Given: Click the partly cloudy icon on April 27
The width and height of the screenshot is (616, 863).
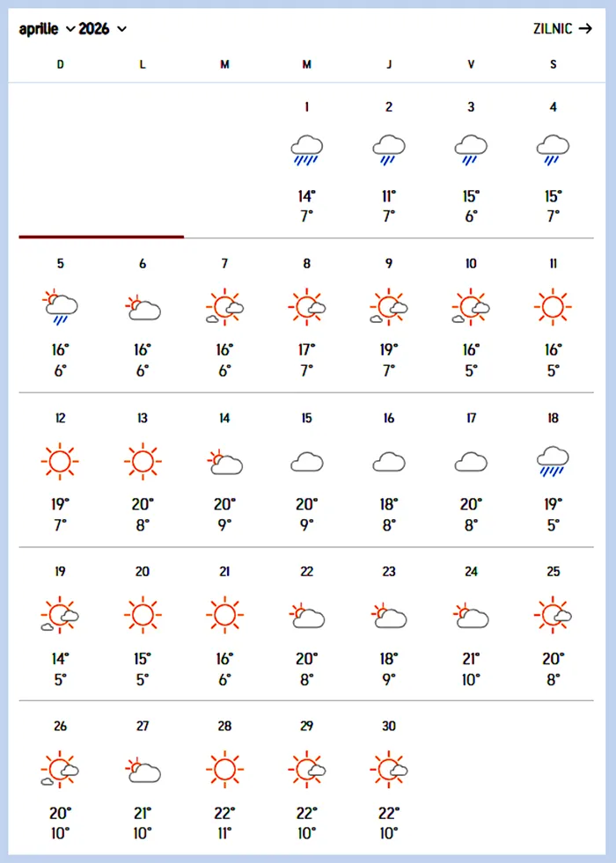Looking at the screenshot, I should tap(143, 770).
